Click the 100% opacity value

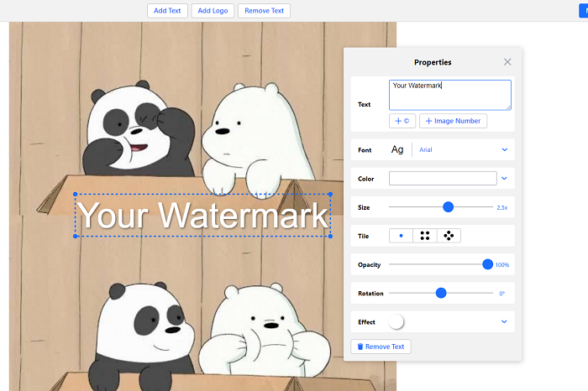pos(502,265)
